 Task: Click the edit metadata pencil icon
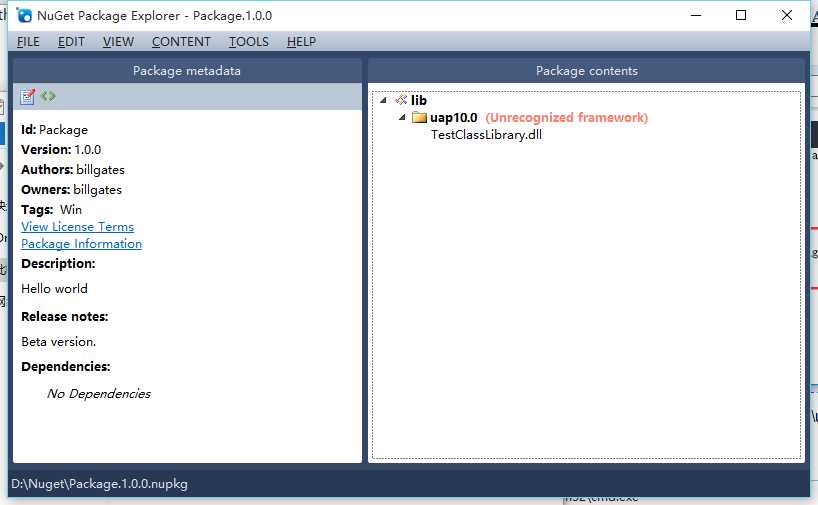tap(28, 96)
